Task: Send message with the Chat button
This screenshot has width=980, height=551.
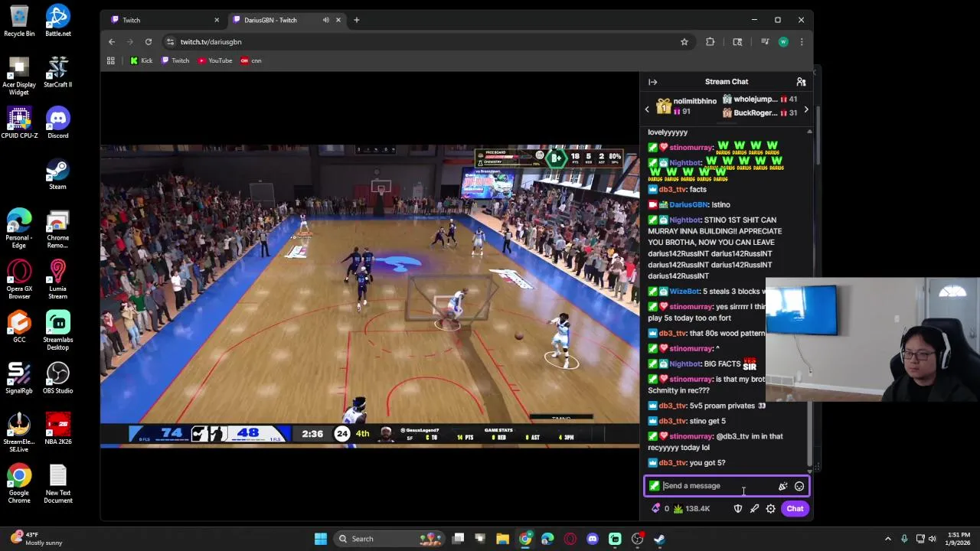Action: (x=795, y=509)
